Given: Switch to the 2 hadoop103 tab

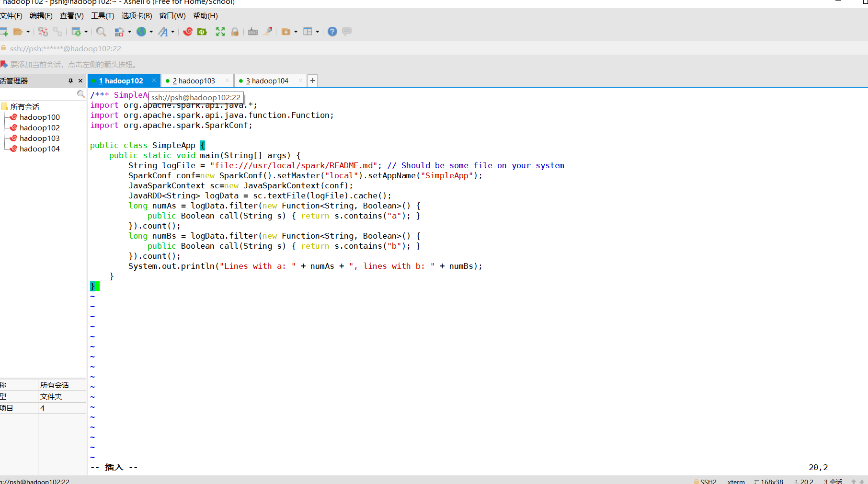Looking at the screenshot, I should [x=194, y=81].
